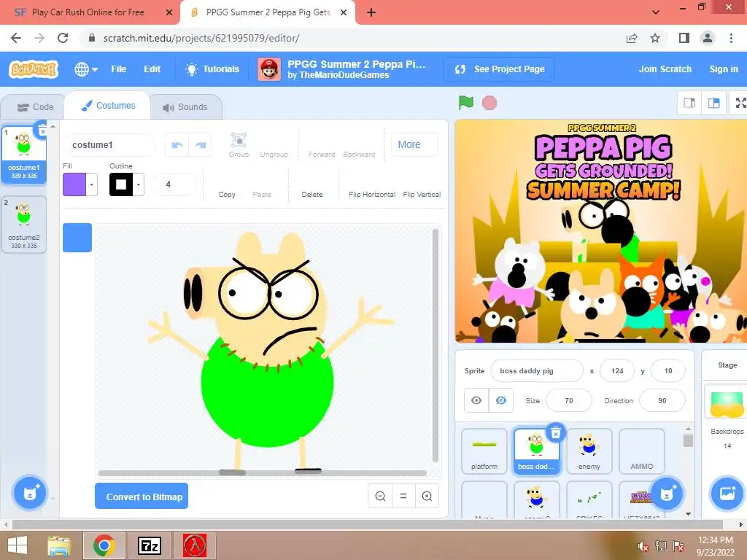747x560 pixels.
Task: Click the Group icon
Action: pos(239,145)
